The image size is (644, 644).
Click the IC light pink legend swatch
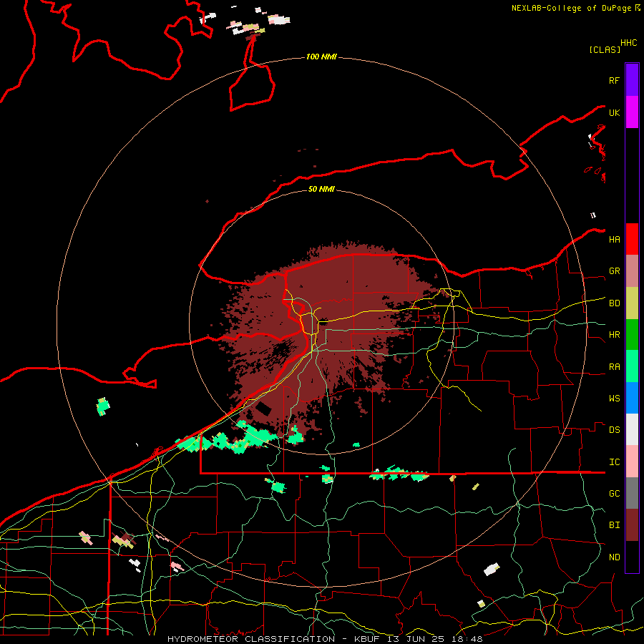tap(632, 462)
